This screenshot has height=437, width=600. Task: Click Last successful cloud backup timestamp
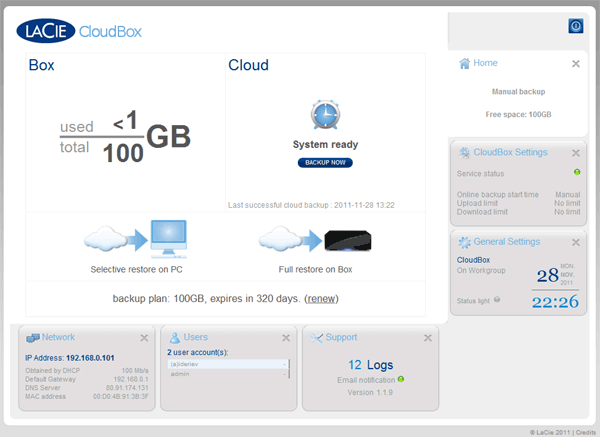[311, 205]
